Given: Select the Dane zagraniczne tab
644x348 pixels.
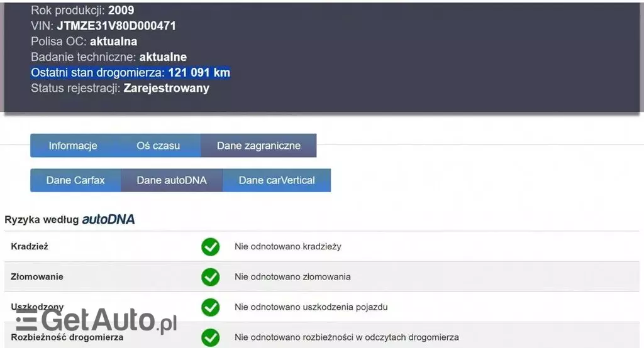Looking at the screenshot, I should (258, 146).
